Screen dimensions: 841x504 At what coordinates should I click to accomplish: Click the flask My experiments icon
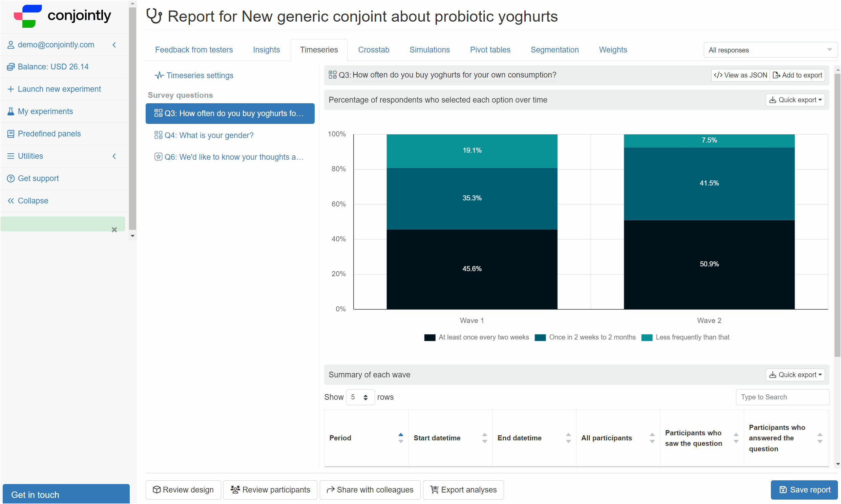click(11, 111)
